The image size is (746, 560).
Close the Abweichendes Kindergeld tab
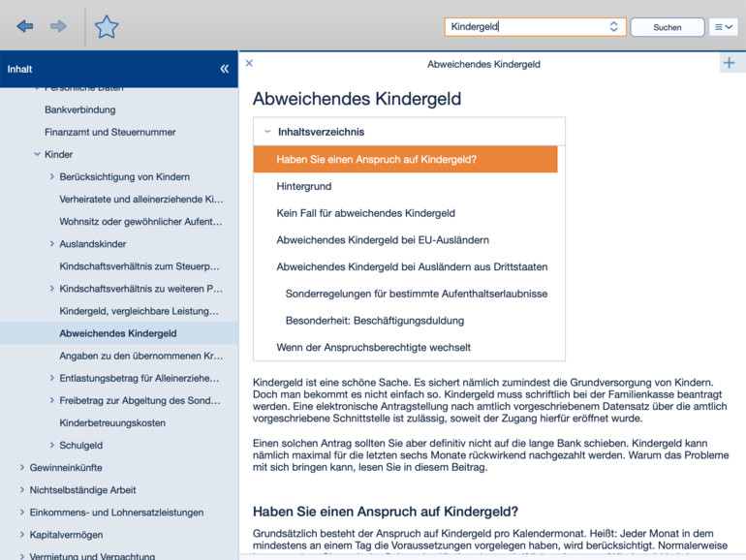[249, 63]
